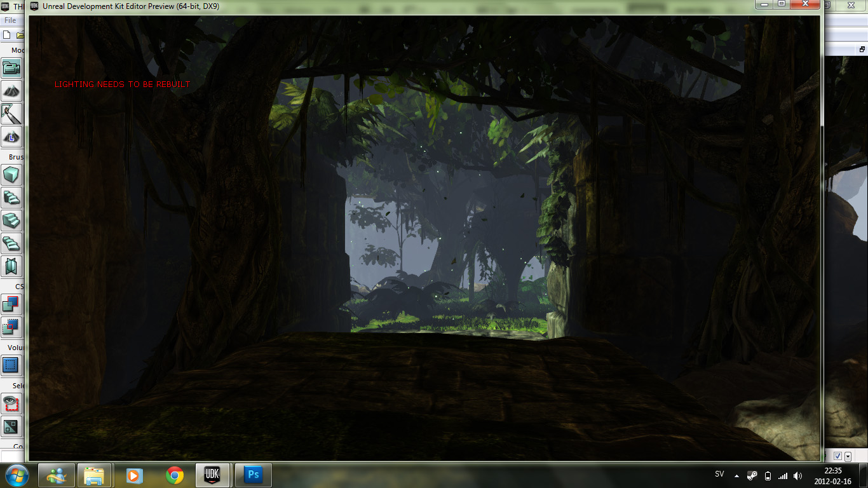Activate Camera Mode in editor toolbar

tap(12, 68)
